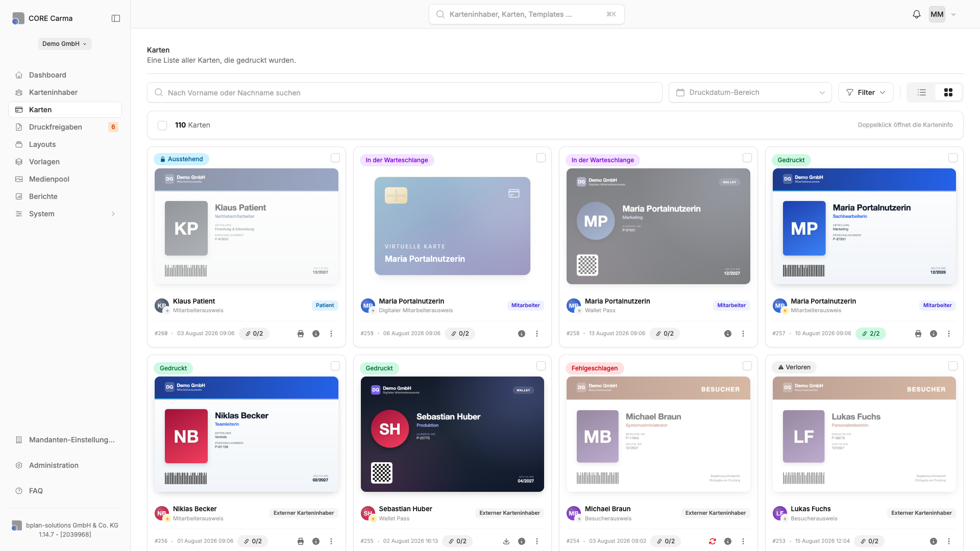Open more options for card #259
980x551 pixels.
point(537,334)
